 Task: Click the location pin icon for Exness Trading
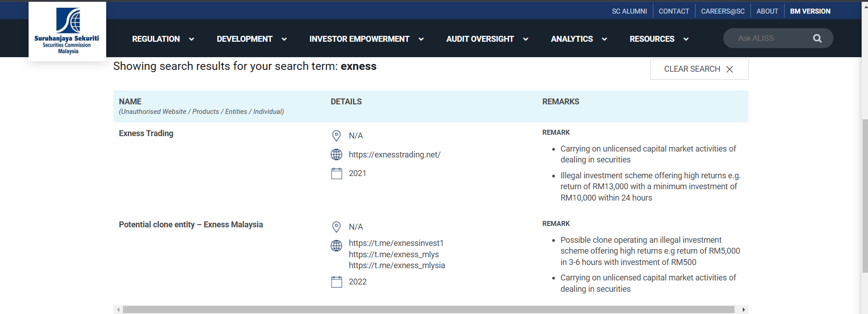coord(336,136)
